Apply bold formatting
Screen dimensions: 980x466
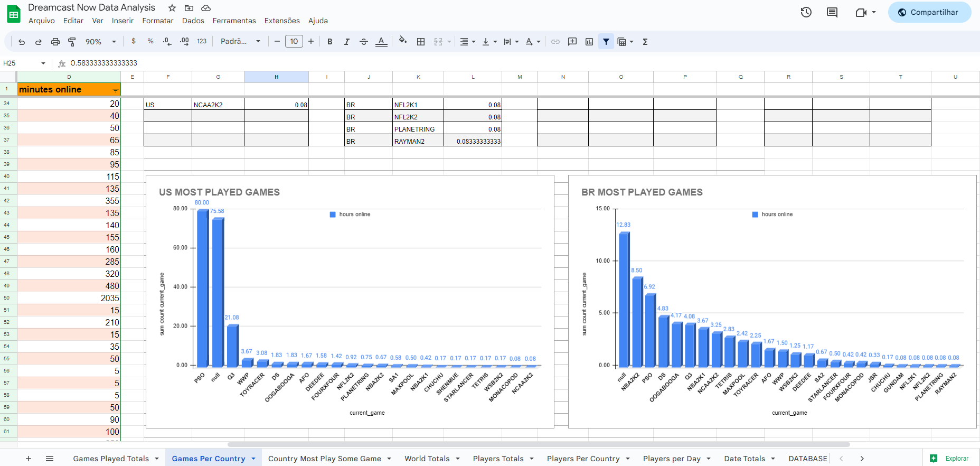tap(330, 42)
